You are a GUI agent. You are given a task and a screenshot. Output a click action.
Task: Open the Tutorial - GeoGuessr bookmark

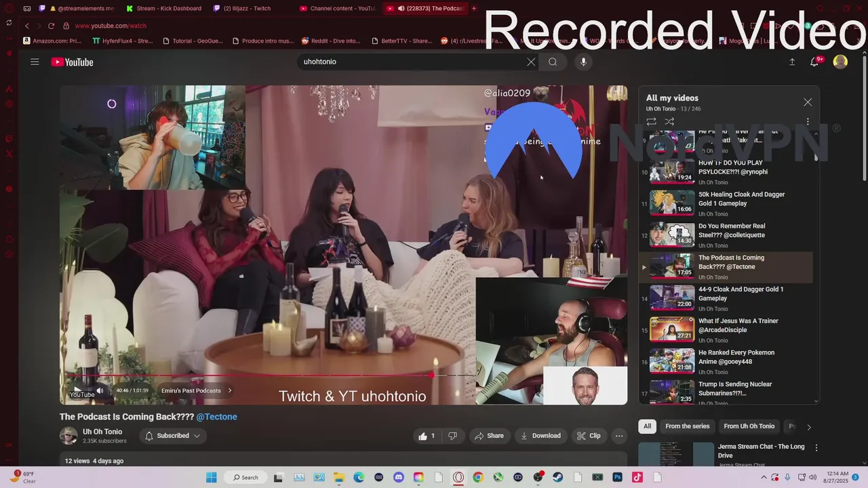tap(193, 41)
